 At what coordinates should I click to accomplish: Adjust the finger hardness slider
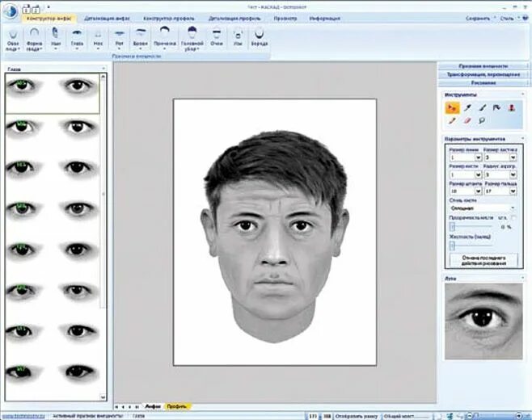coord(452,246)
